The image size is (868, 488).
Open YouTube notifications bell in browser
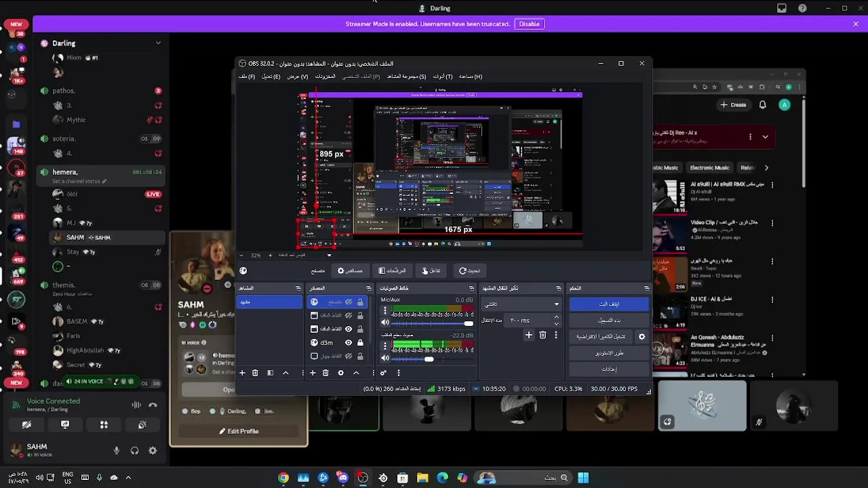(x=763, y=104)
